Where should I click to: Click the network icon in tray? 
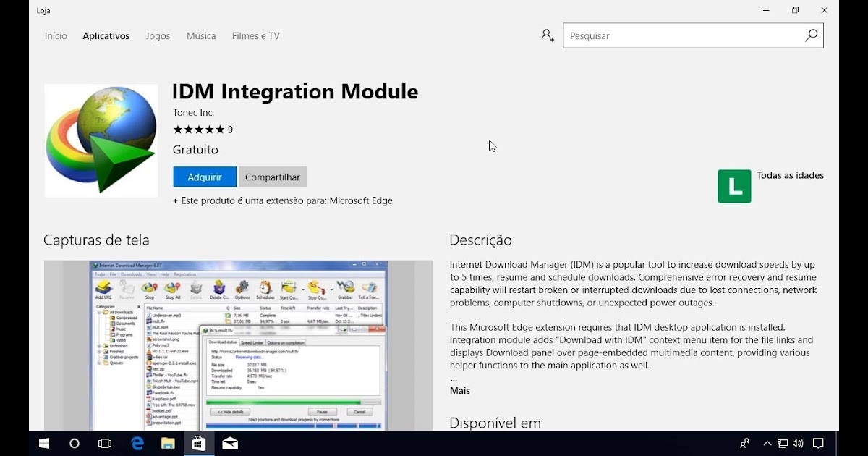(783, 444)
